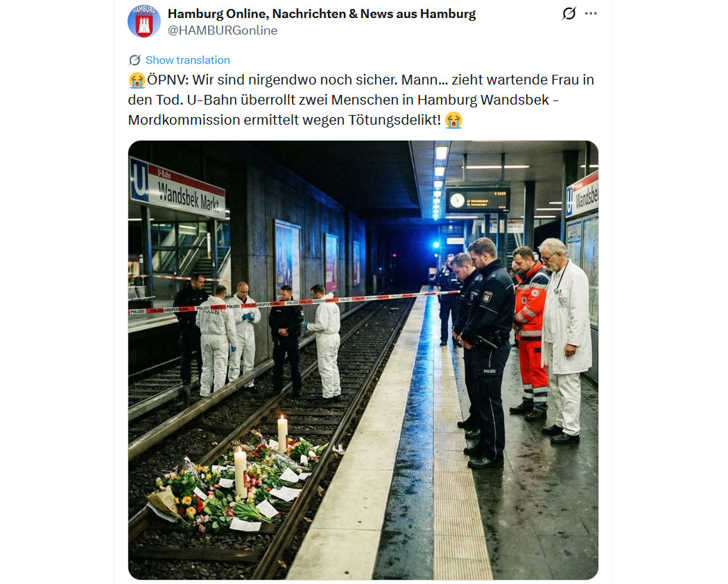Click the @HAMBURGonline handle
728x584 pixels.
coord(223,30)
